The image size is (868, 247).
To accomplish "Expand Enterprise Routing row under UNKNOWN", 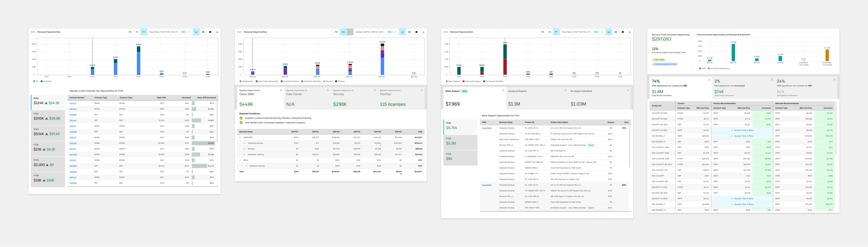I will coord(244,143).
